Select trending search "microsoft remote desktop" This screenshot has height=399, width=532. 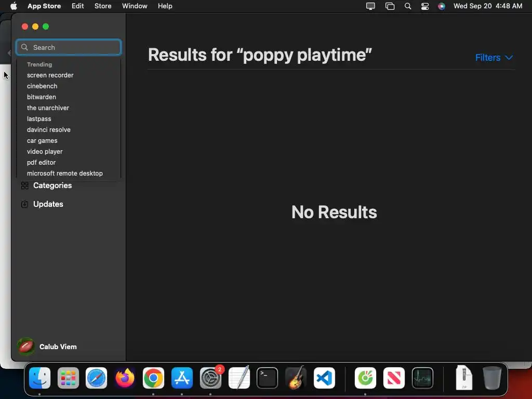[65, 174]
